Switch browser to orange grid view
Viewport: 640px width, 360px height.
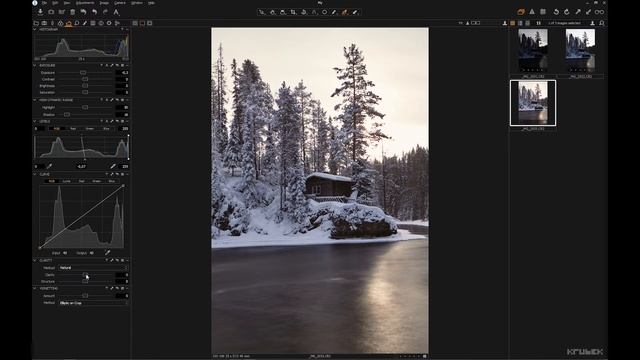(x=513, y=23)
